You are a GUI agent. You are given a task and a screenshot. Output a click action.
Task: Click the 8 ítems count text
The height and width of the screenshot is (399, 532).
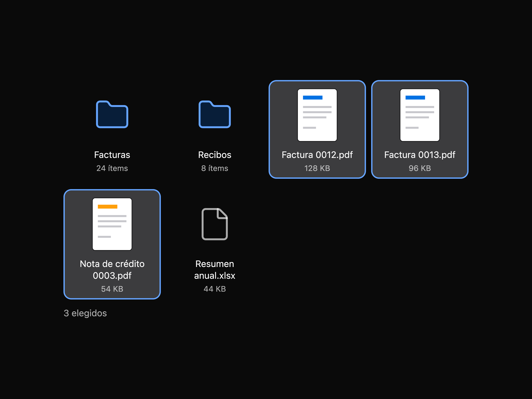[214, 168]
